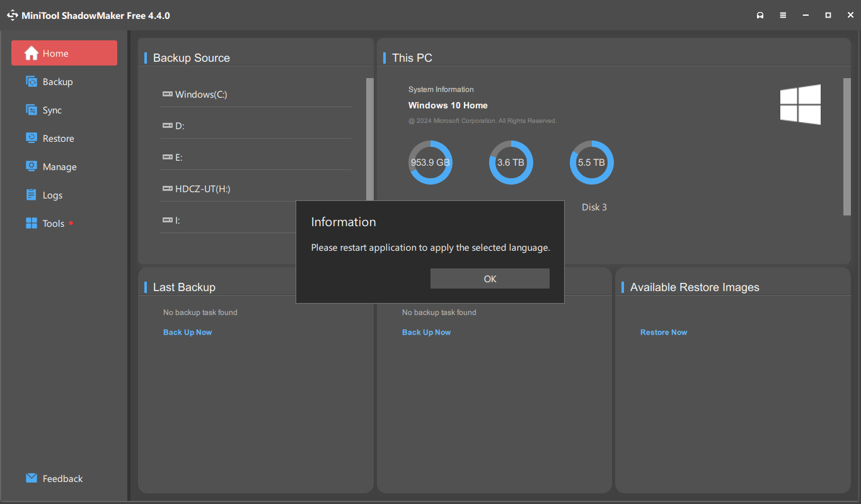The width and height of the screenshot is (861, 504).
Task: Click the drive icon beside HDCZ-UT(H:)
Action: tap(168, 188)
